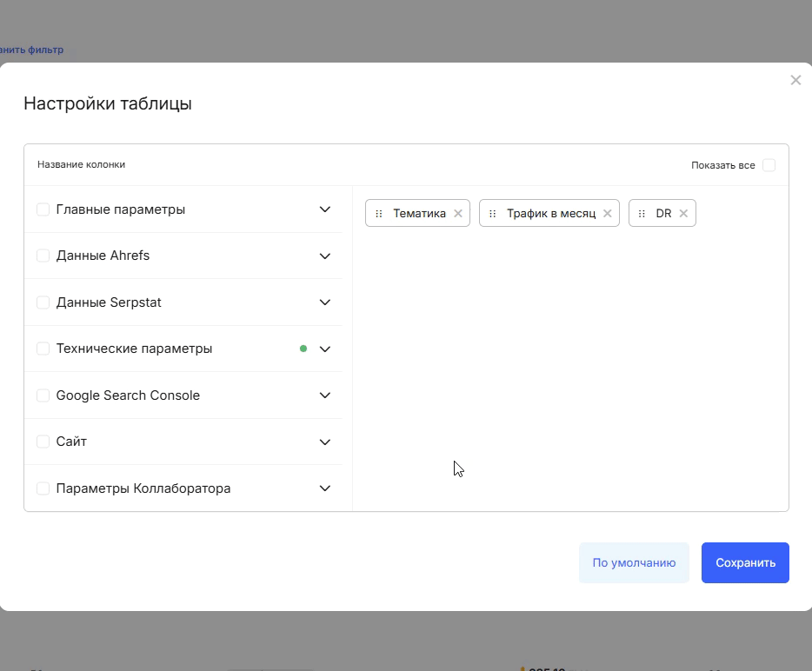Click the Сохранить button
The image size is (812, 671).
click(745, 562)
